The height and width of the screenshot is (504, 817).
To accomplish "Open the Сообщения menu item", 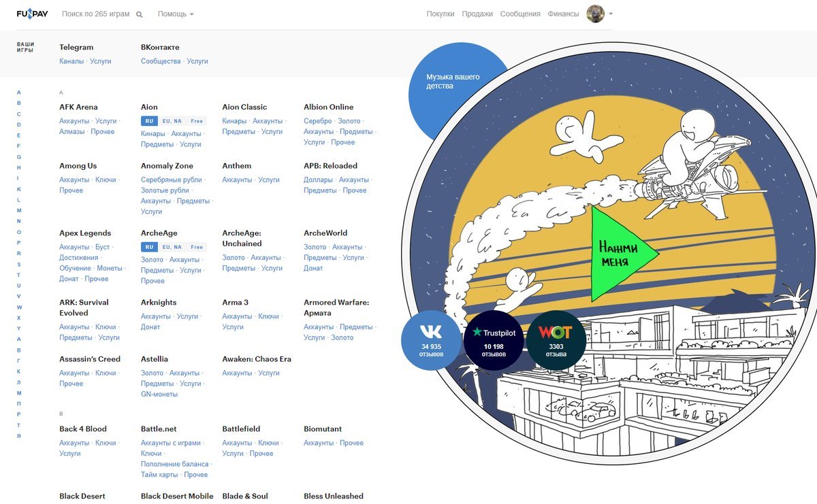I will [520, 14].
